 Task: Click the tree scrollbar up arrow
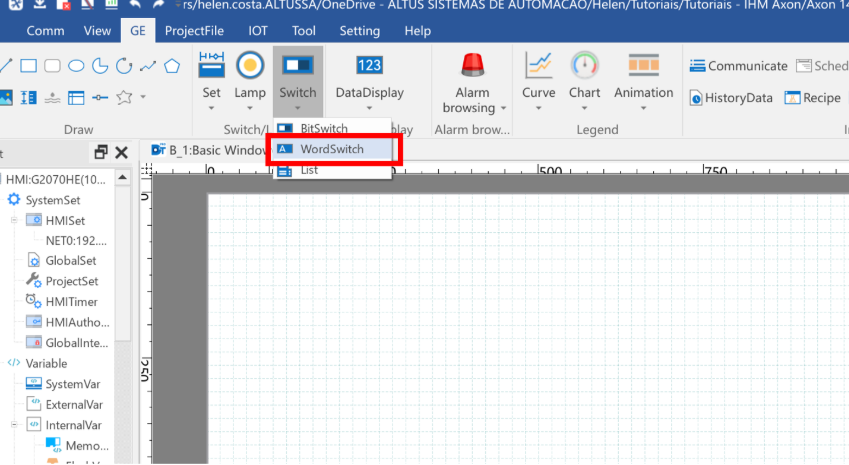pos(123,178)
